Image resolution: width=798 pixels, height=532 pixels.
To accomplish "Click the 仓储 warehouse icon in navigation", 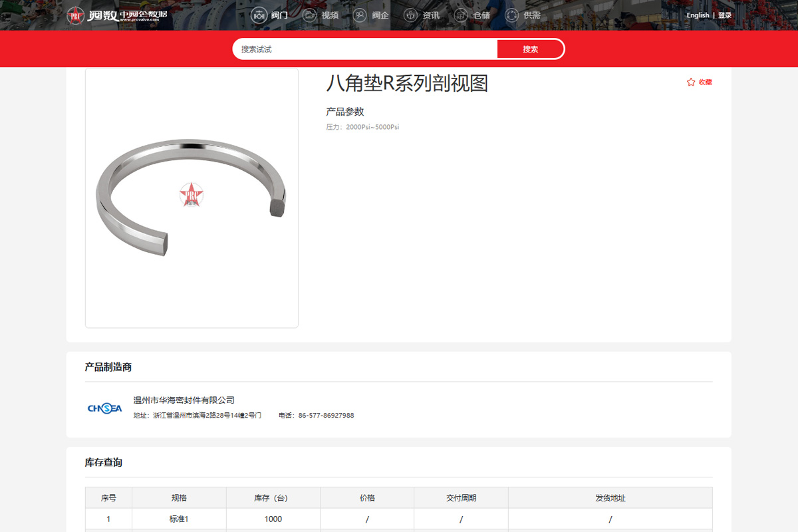I will tap(461, 15).
